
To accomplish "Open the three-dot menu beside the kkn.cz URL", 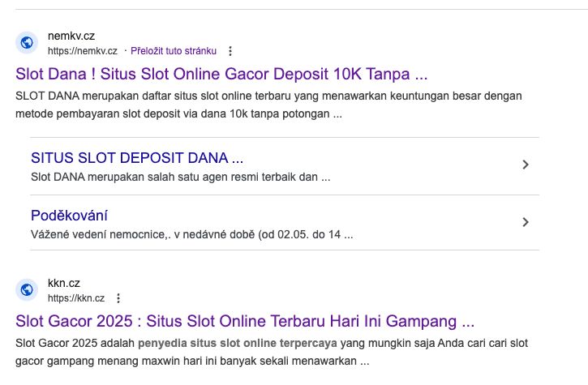I will pyautogui.click(x=118, y=298).
